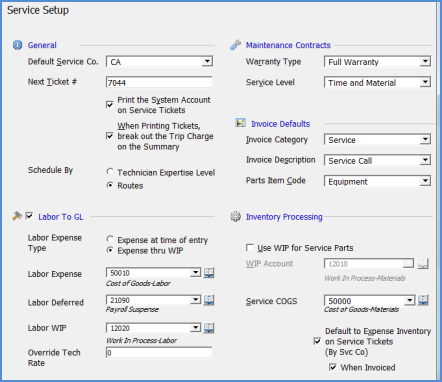Open account lookup beside Service COGS
Viewport: 442px width, 382px height.
pos(423,300)
